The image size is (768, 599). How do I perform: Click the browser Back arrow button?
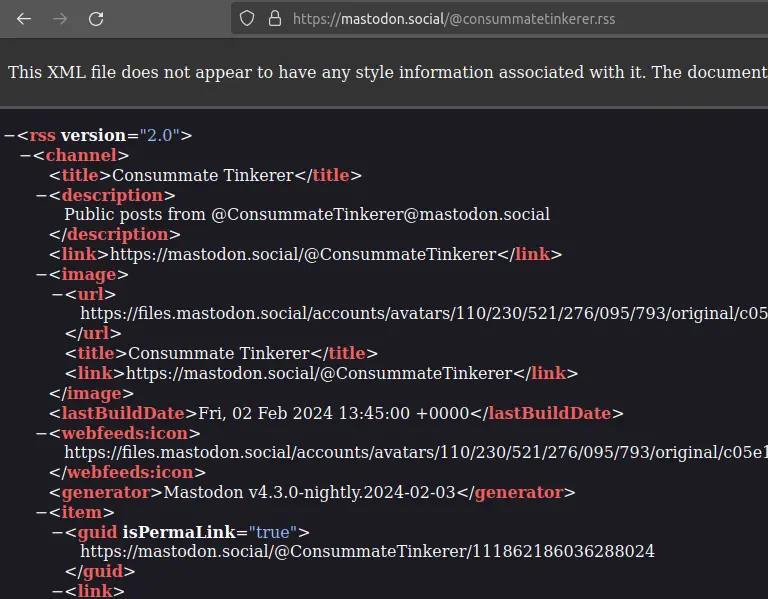(x=24, y=19)
